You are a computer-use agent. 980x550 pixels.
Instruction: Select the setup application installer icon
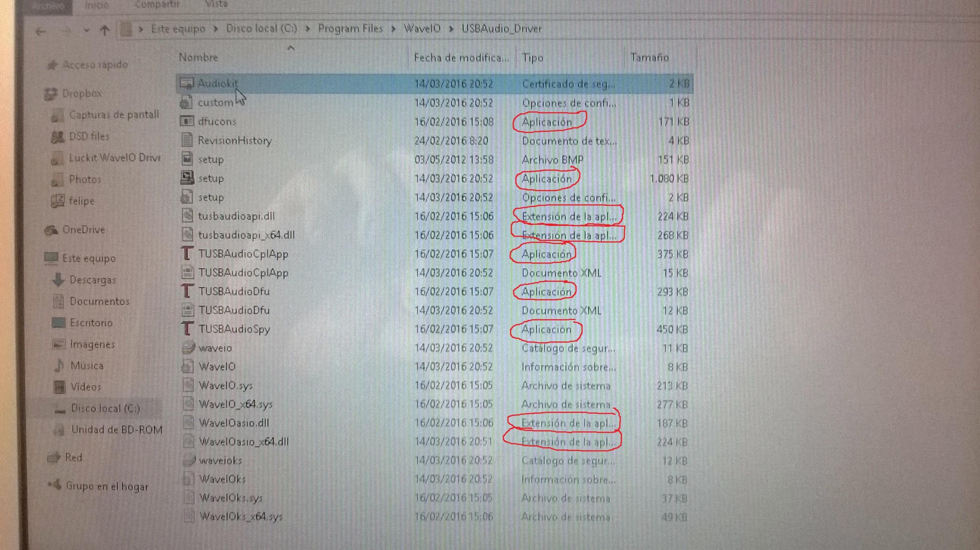click(187, 178)
